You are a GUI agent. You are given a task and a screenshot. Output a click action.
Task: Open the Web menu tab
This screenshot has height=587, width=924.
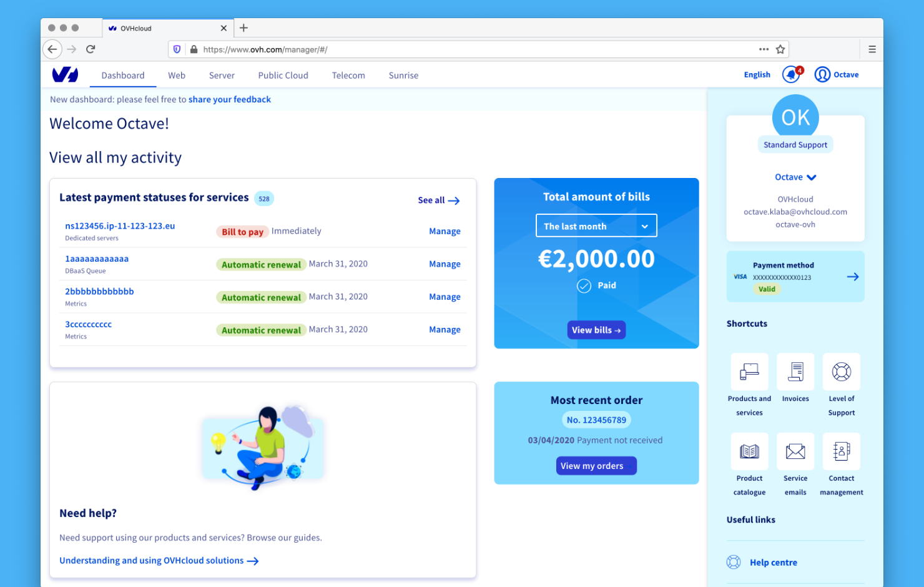click(177, 75)
